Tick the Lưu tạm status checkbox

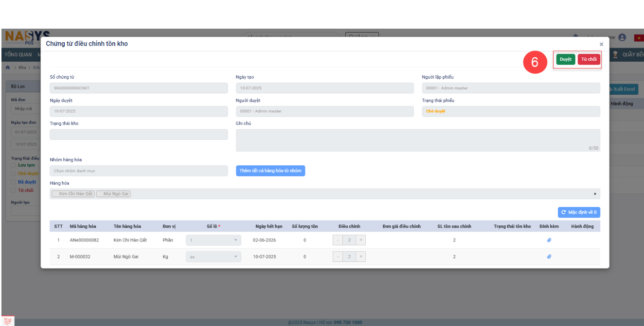point(14,165)
